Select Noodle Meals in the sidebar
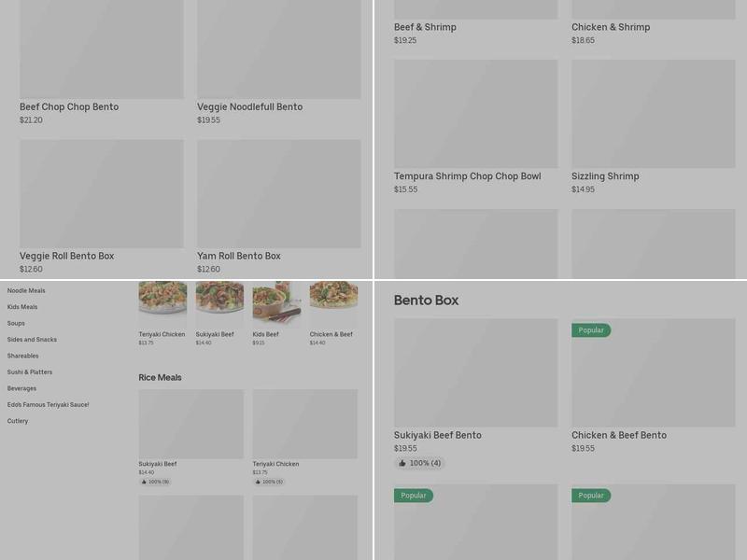The image size is (747, 560). [x=25, y=291]
